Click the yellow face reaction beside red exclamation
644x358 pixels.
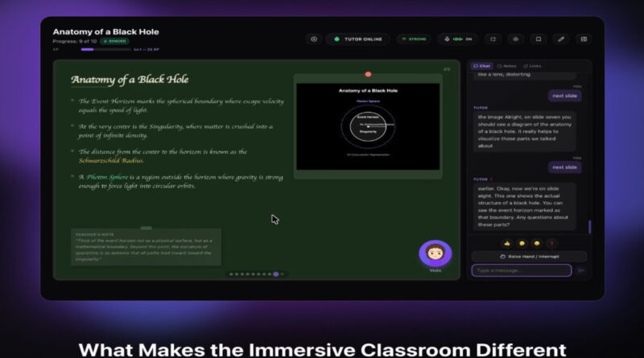[x=537, y=244]
